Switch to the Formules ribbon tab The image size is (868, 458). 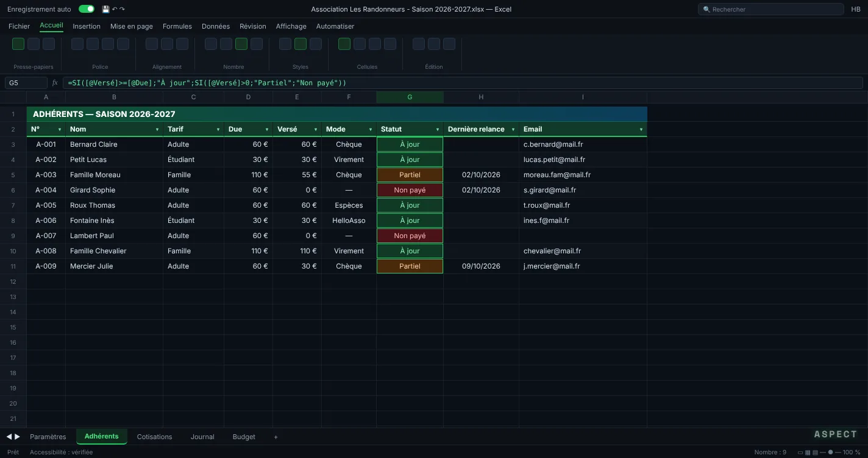point(177,26)
